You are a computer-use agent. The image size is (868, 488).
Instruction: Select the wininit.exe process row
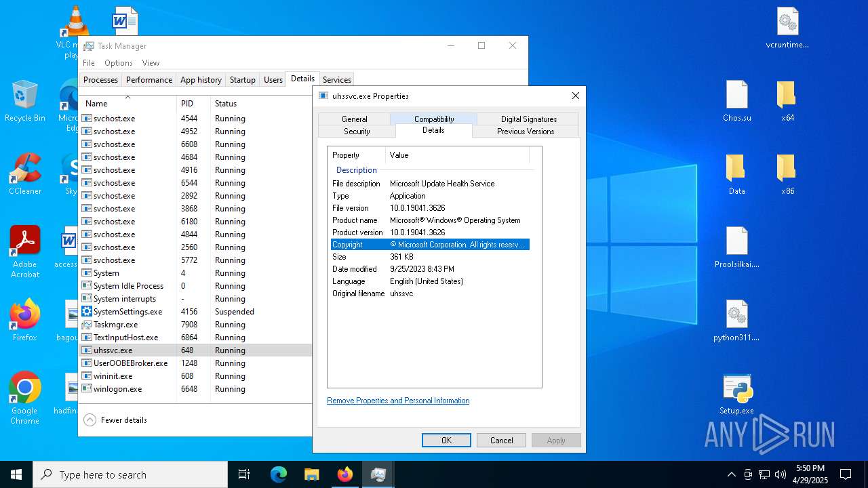point(196,376)
